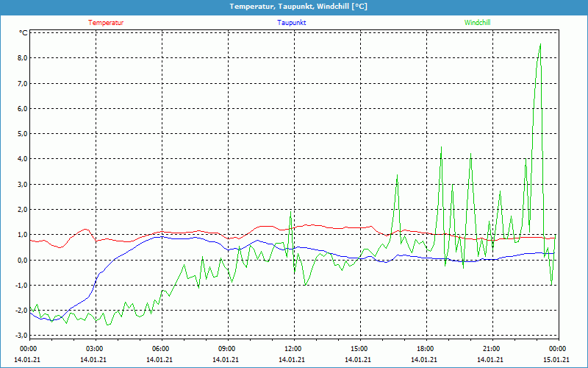
Task: Click the 03:00 time axis label
Action: point(94,349)
